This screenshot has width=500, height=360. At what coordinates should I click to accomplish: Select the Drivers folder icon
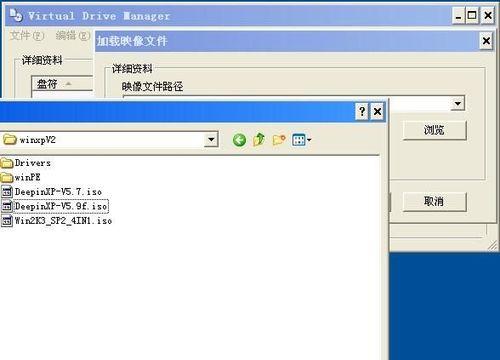7,163
